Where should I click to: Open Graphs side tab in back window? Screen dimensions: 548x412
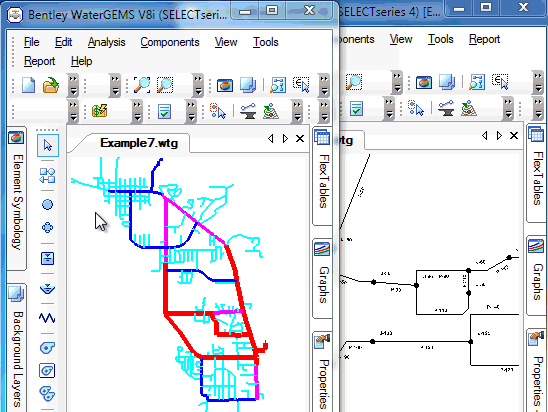coord(537,275)
